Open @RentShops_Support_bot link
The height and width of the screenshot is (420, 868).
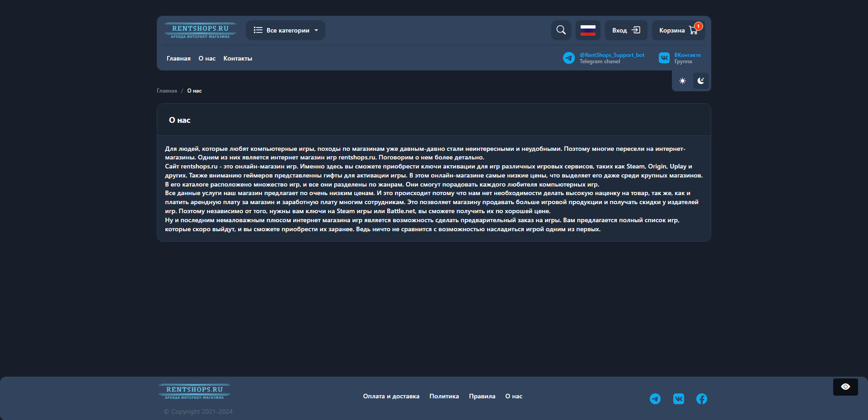612,55
